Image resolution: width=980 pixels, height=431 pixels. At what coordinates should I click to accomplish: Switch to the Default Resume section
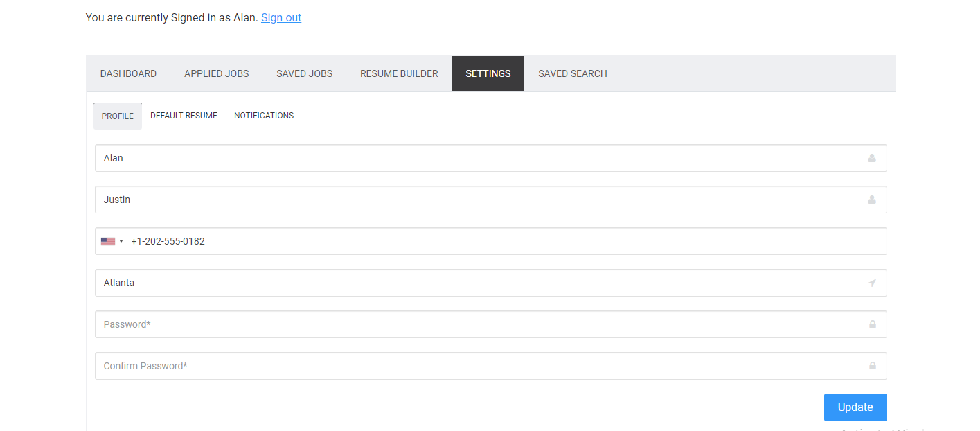tap(184, 115)
